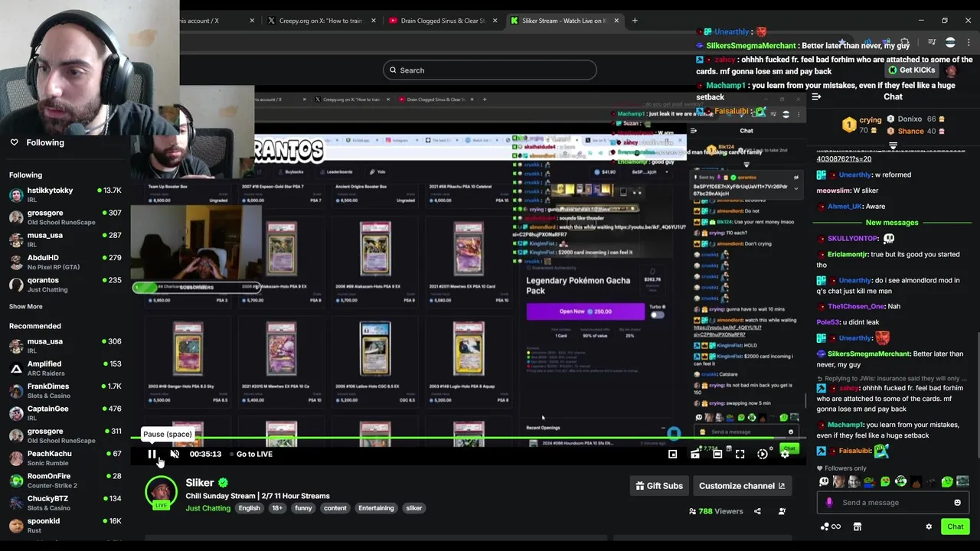Open a new browser tab

634,21
